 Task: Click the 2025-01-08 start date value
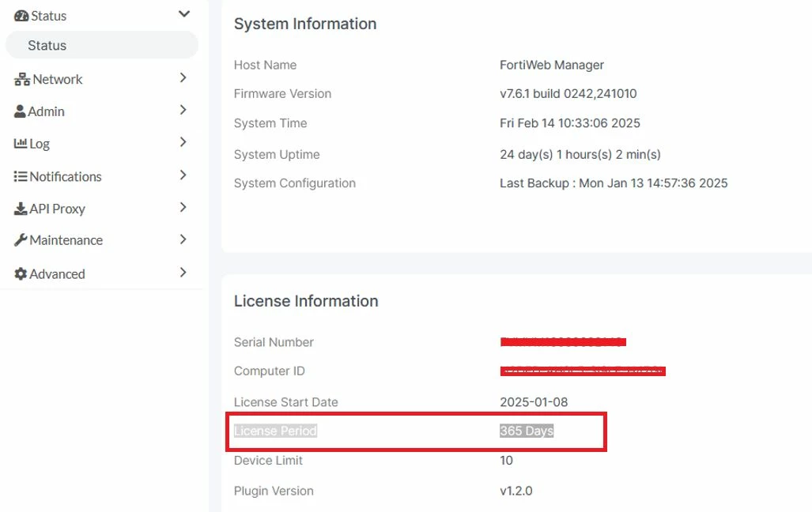point(534,402)
